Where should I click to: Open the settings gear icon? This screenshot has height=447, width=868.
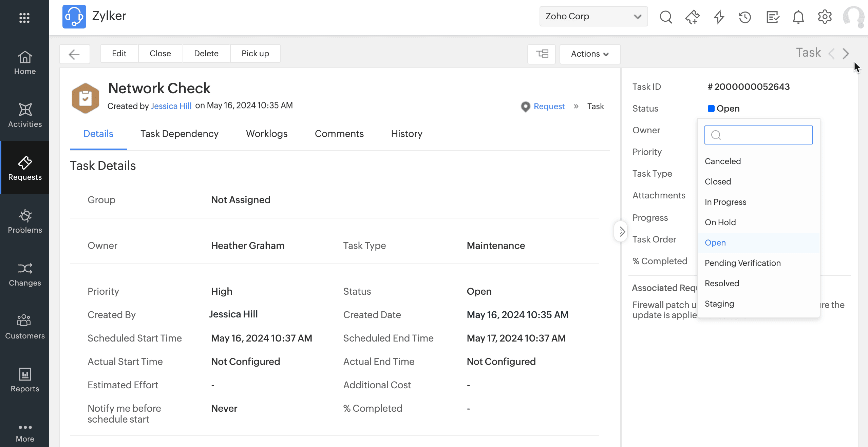click(825, 17)
